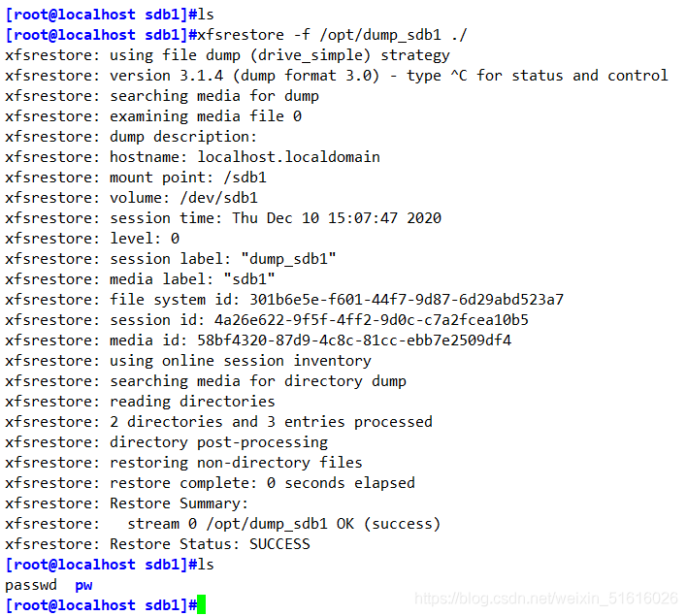Click the 'examining media file 0' line
This screenshot has height=616, width=687.
tap(153, 116)
